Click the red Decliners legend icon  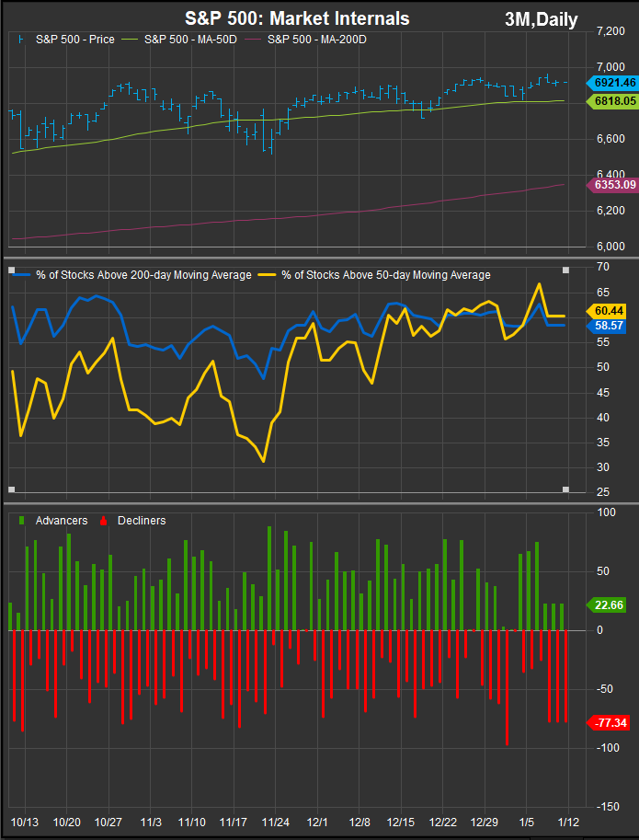(103, 521)
